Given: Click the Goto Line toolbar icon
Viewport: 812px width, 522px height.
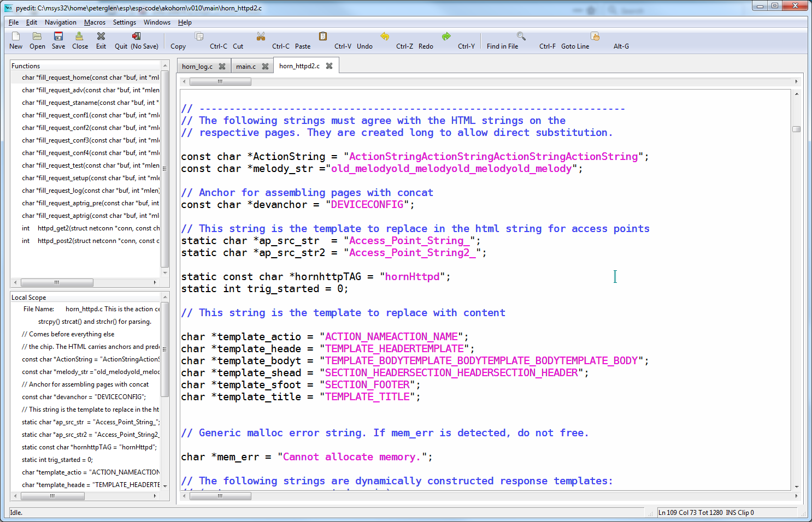Looking at the screenshot, I should point(595,37).
